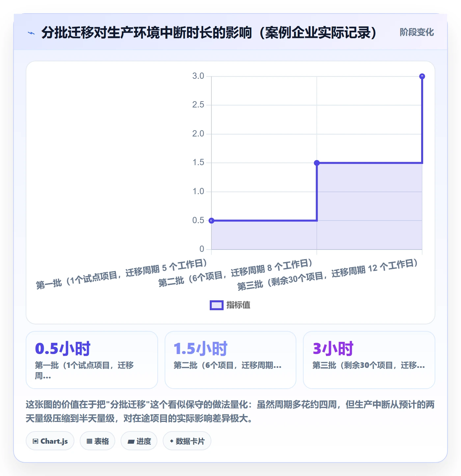The height and width of the screenshot is (476, 461).
Task: Click the 表格 tag chip
Action: 97,441
